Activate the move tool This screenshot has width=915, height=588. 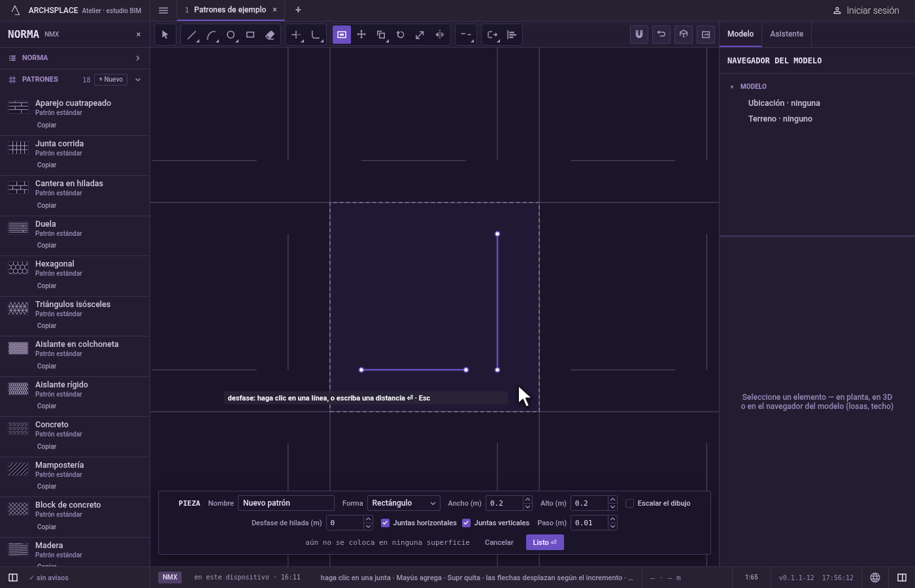(361, 35)
